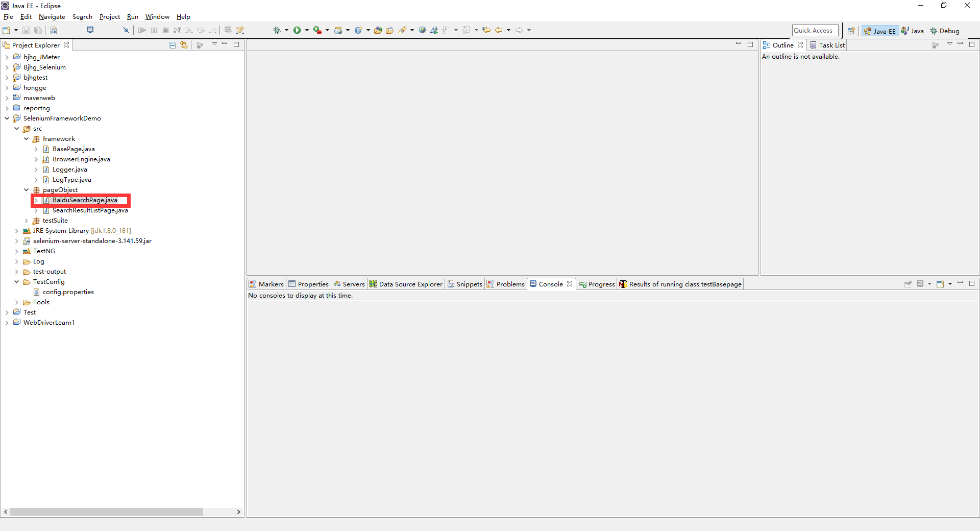Open the Web Browser globe icon
The image size is (980, 531).
[422, 31]
